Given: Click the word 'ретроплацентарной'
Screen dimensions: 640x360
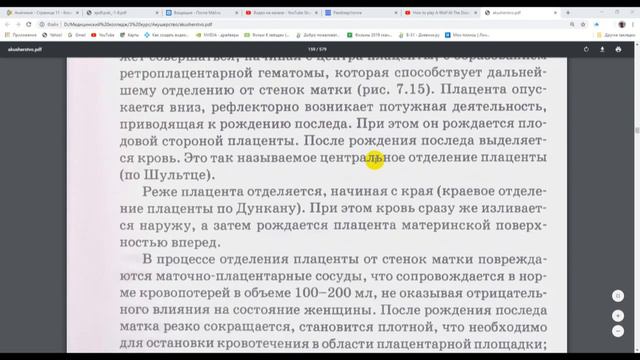Looking at the screenshot, I should coord(186,73).
